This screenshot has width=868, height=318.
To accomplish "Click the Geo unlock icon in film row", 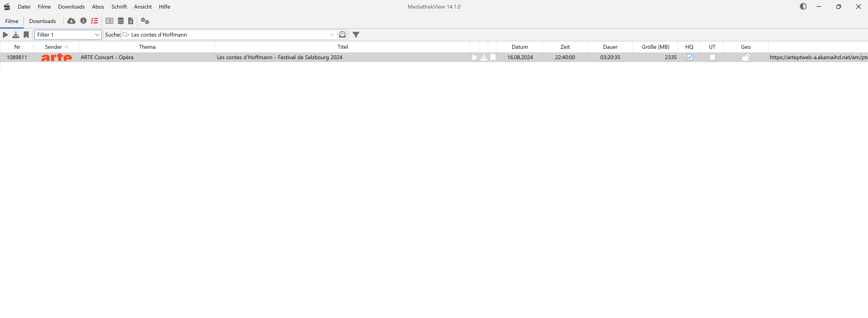I will pos(746,58).
